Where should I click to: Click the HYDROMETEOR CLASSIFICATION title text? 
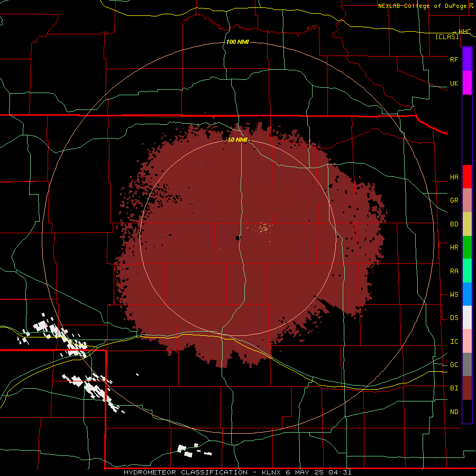[x=186, y=472]
